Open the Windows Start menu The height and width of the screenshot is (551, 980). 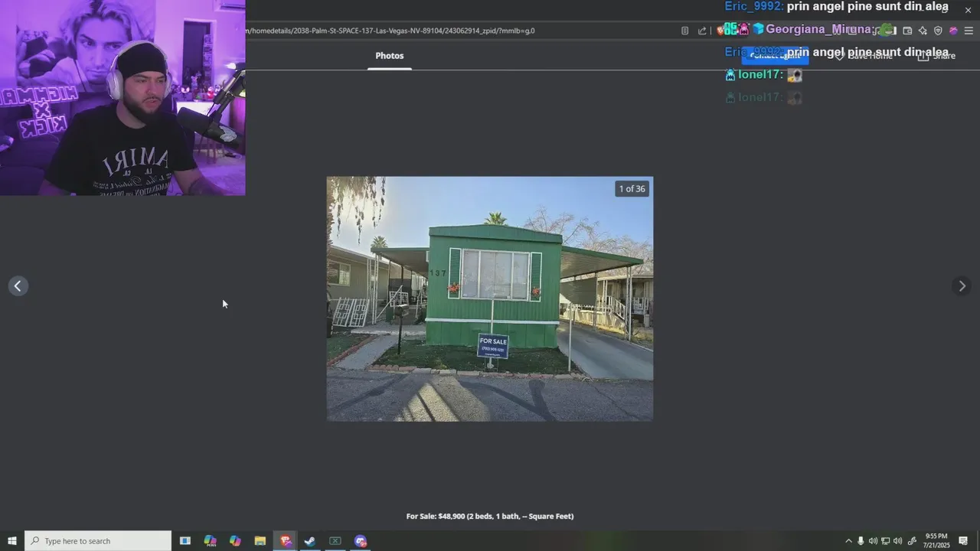[12, 541]
